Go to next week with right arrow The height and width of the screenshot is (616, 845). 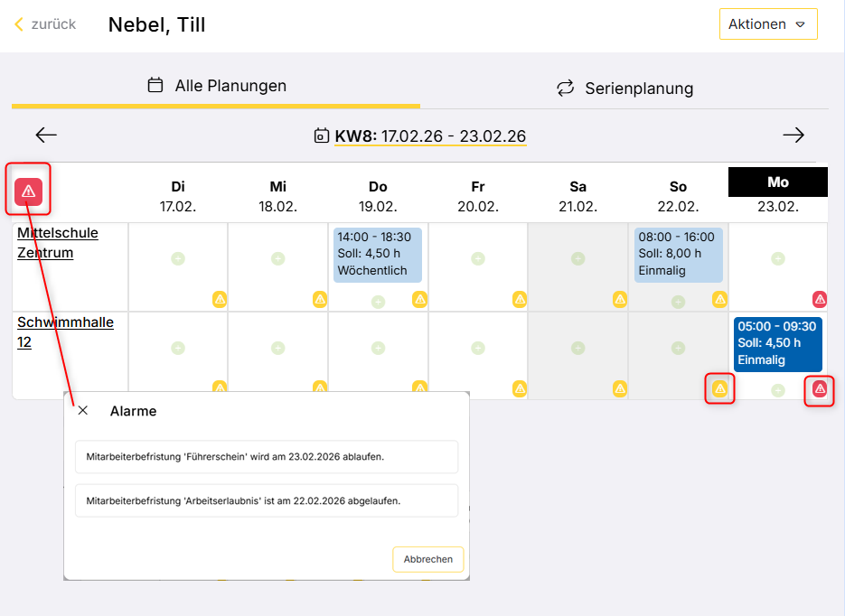pyautogui.click(x=793, y=135)
